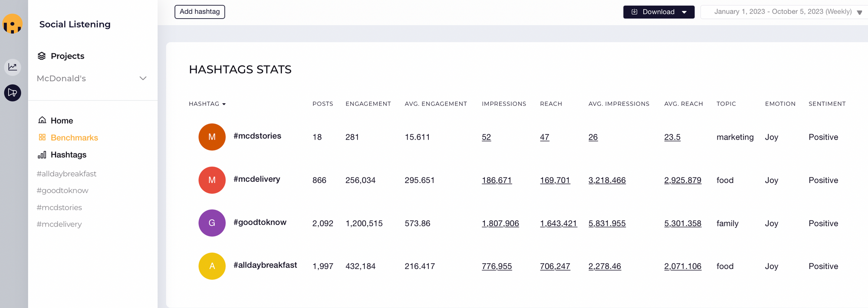
Task: Click the red M avatar for #mcdelivery
Action: tap(212, 180)
